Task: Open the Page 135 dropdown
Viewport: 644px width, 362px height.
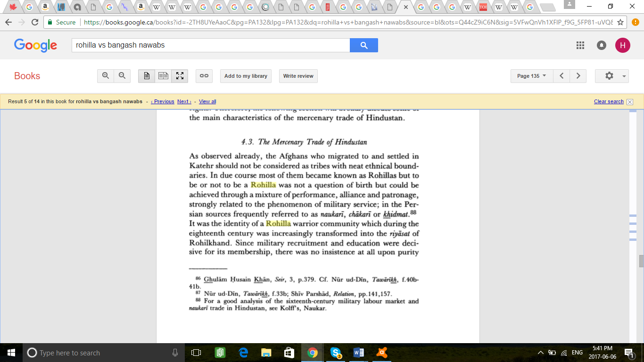Action: coord(531,76)
